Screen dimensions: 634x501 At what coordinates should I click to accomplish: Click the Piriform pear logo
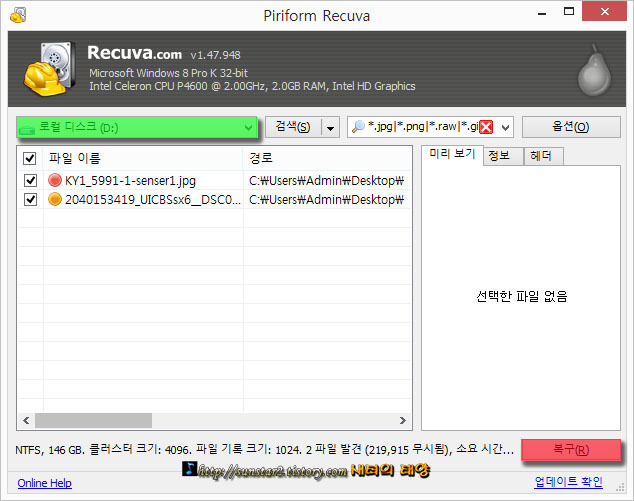coord(594,70)
